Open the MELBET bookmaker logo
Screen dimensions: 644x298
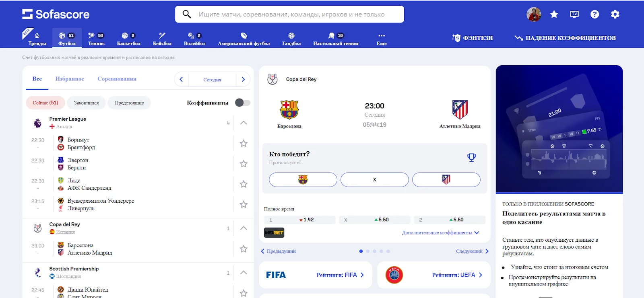[274, 232]
